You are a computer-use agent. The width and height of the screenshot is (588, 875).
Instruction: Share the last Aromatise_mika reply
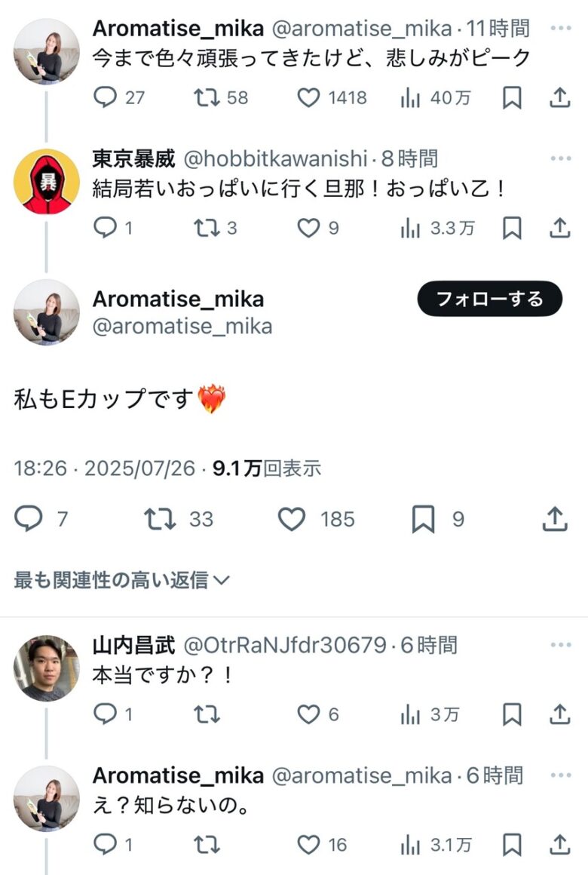559,845
